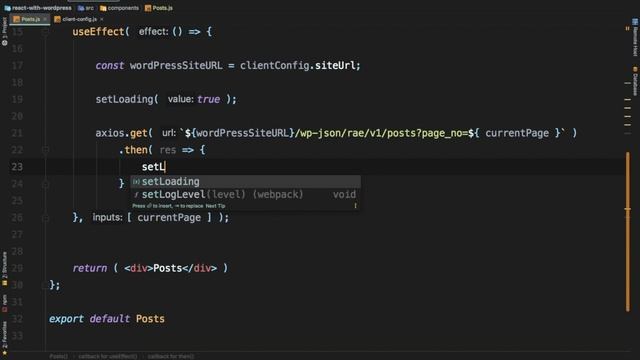This screenshot has height=360, width=640.
Task: Click 'default' keyword on line 32
Action: click(x=110, y=319)
